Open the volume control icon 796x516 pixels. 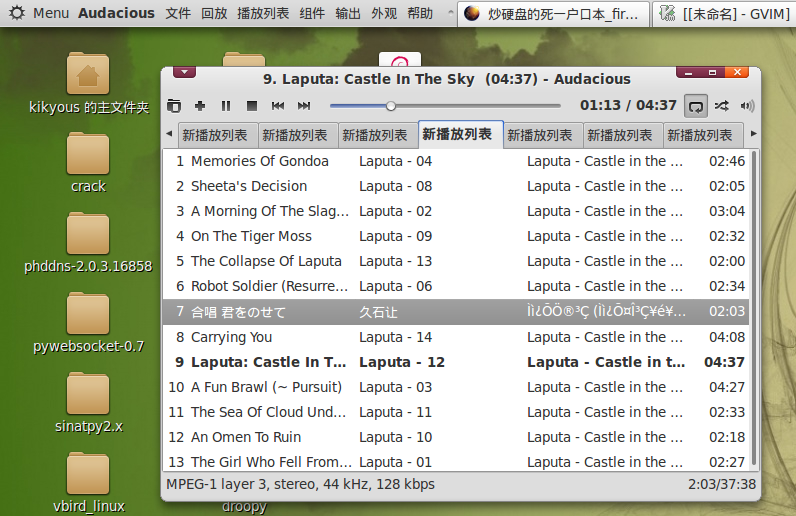point(747,106)
